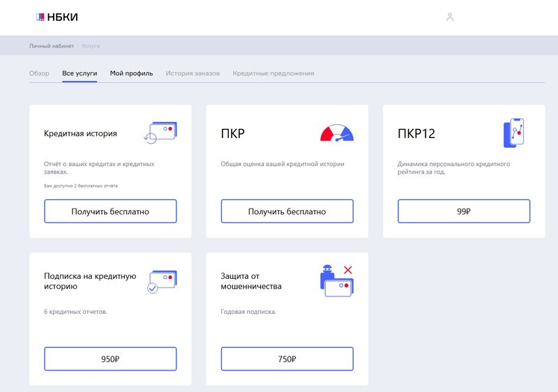The image size is (558, 392).
Task: Select the Все услуги tab
Action: [80, 73]
